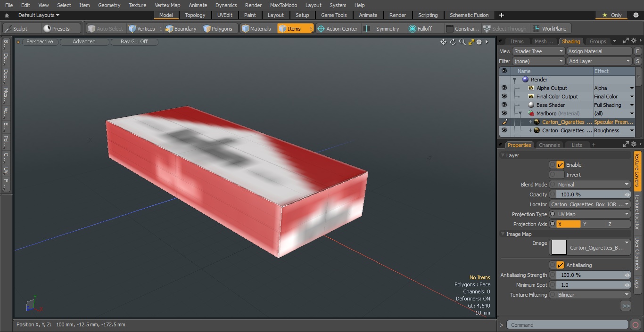Open the Add Layer dropdown
Screen dimensions: 644x332
[599, 61]
